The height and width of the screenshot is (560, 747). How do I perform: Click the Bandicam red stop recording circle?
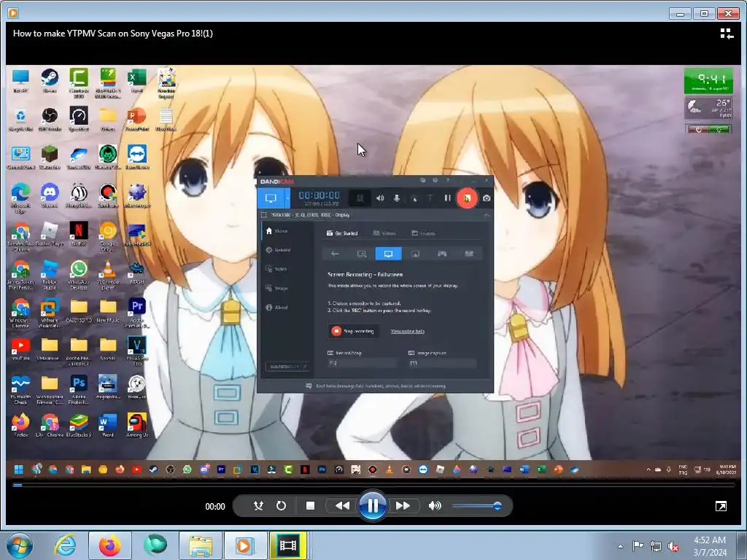point(466,198)
